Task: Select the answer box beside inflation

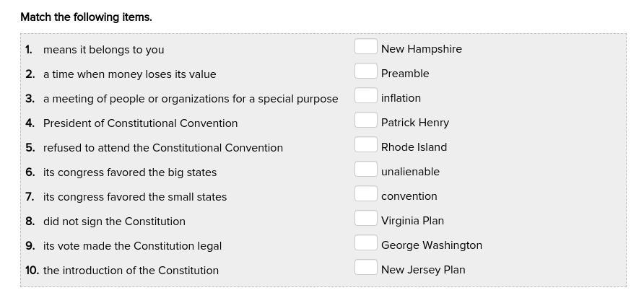Action: (365, 96)
